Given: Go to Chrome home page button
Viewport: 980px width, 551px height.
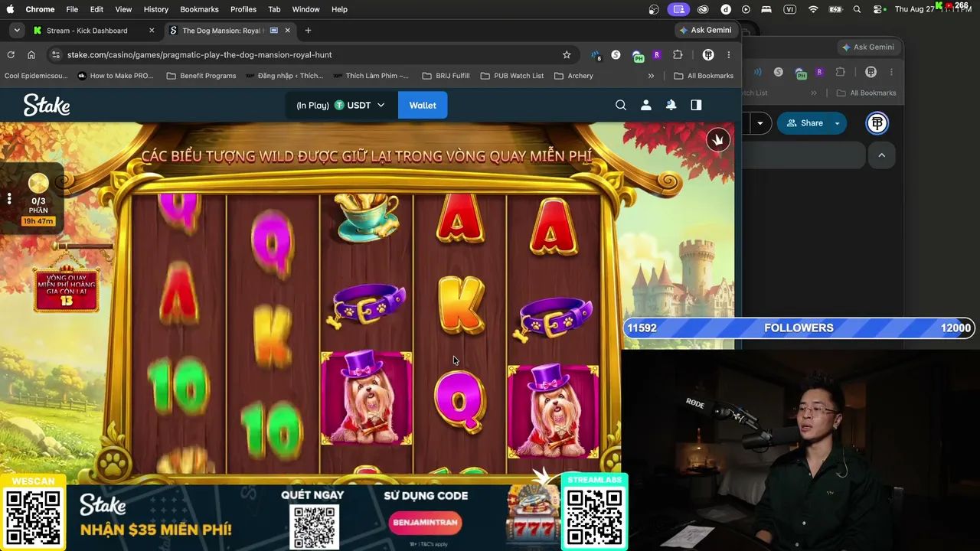Looking at the screenshot, I should 31,54.
